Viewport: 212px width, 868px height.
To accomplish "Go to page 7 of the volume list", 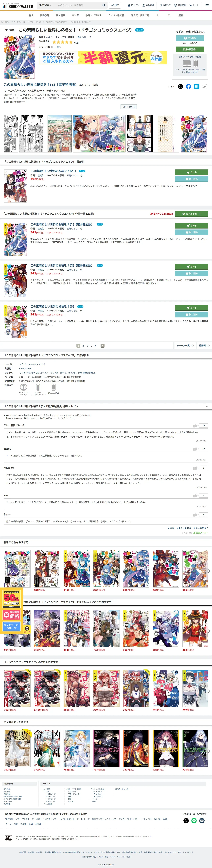I will click(x=95, y=346).
